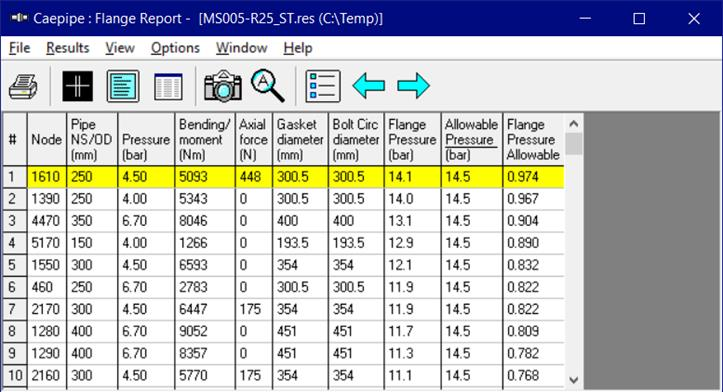Click the Axial force (N) column header
The image size is (723, 392).
(x=254, y=139)
